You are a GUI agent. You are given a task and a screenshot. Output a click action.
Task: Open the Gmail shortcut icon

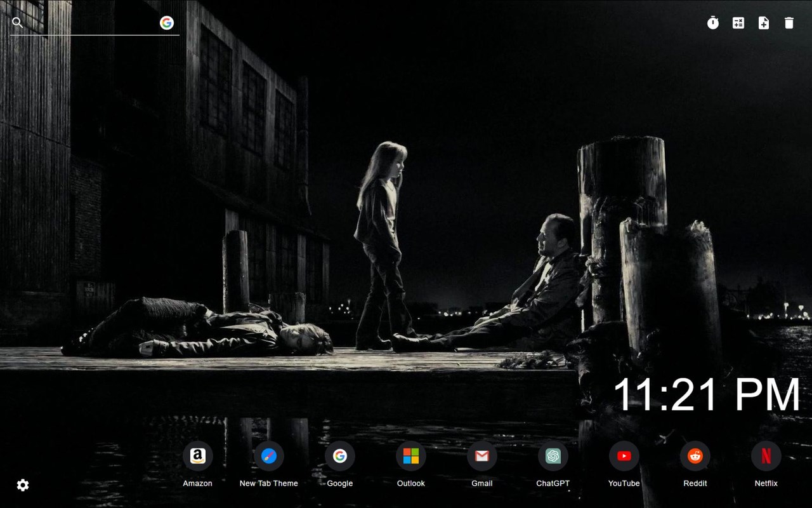tap(482, 456)
